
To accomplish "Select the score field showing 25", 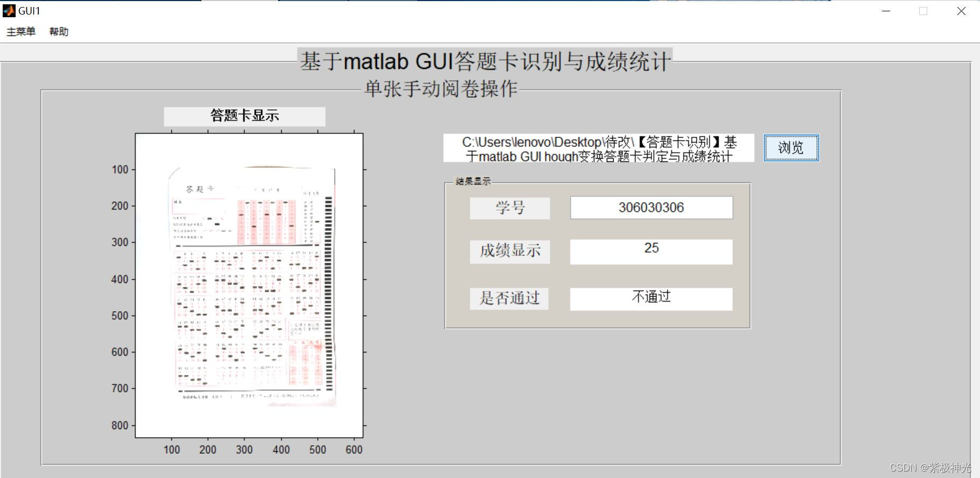I will click(652, 252).
